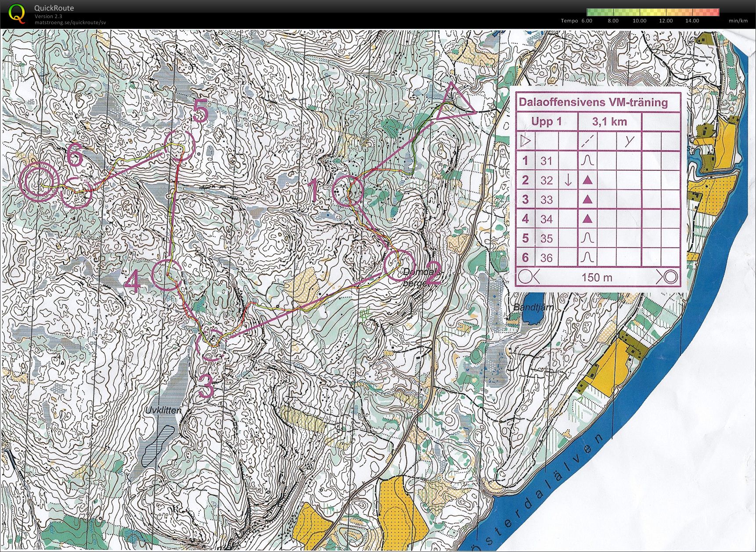Click the last-control symbol left of 150 m
Image resolution: width=756 pixels, height=552 pixels.
(x=529, y=277)
